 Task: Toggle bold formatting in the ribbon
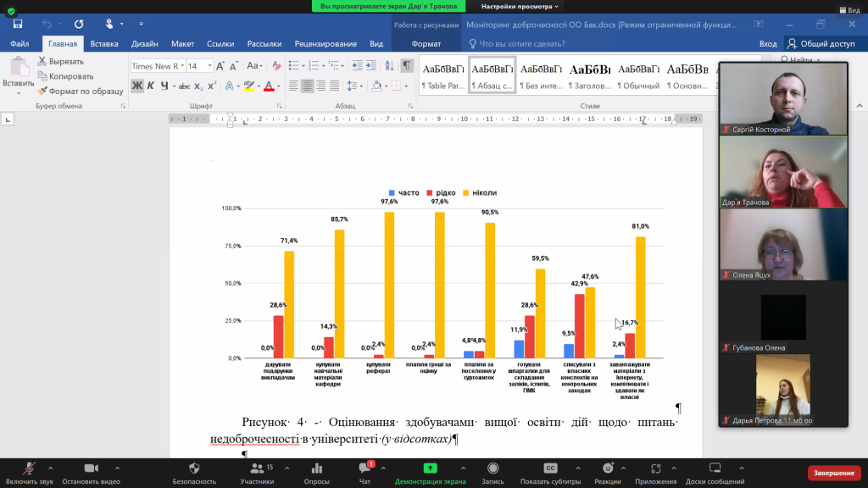[x=137, y=86]
